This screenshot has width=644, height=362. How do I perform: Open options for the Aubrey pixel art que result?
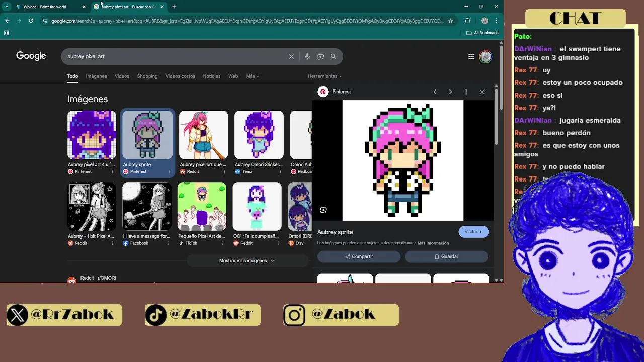click(x=224, y=172)
